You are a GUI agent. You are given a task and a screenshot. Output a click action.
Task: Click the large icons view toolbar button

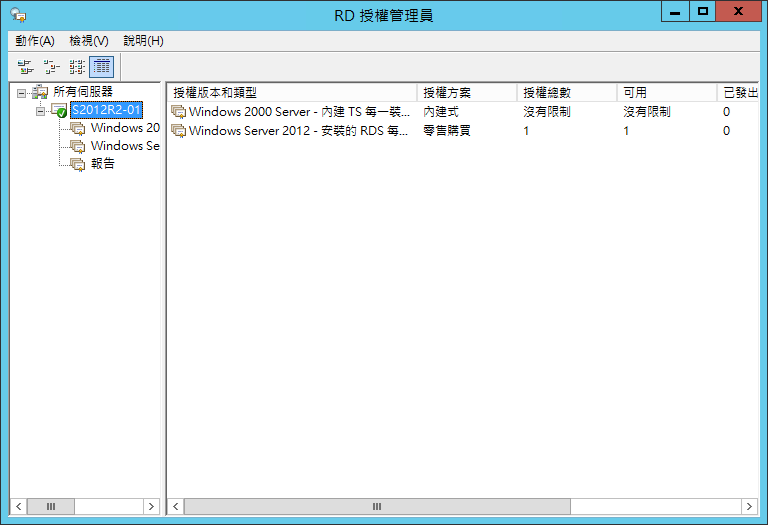pyautogui.click(x=25, y=67)
